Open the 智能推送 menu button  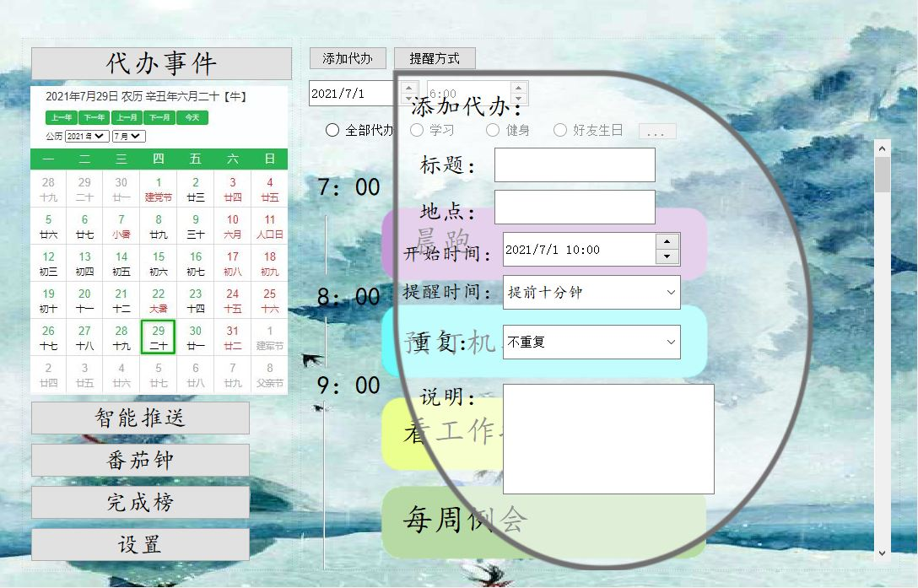pos(140,418)
